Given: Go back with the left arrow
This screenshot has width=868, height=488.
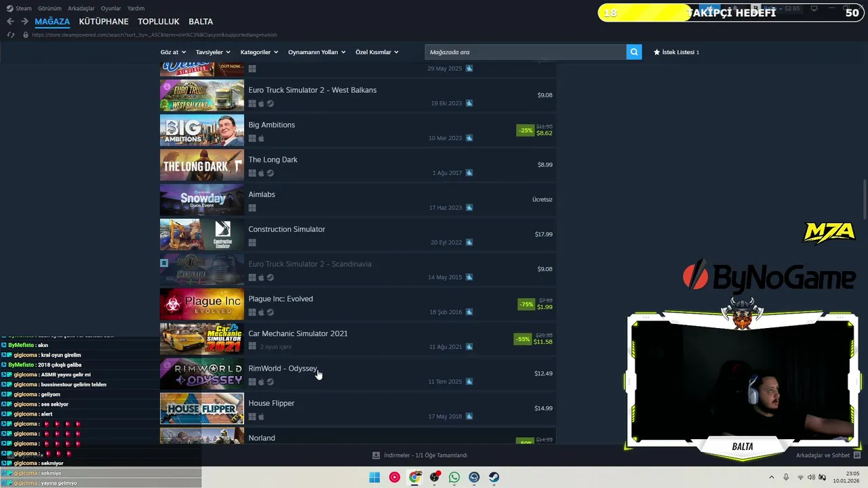Looking at the screenshot, I should [x=10, y=22].
